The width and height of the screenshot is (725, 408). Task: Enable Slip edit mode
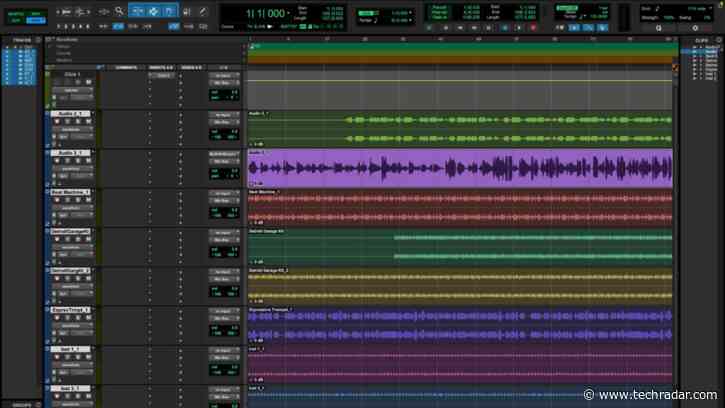point(16,21)
